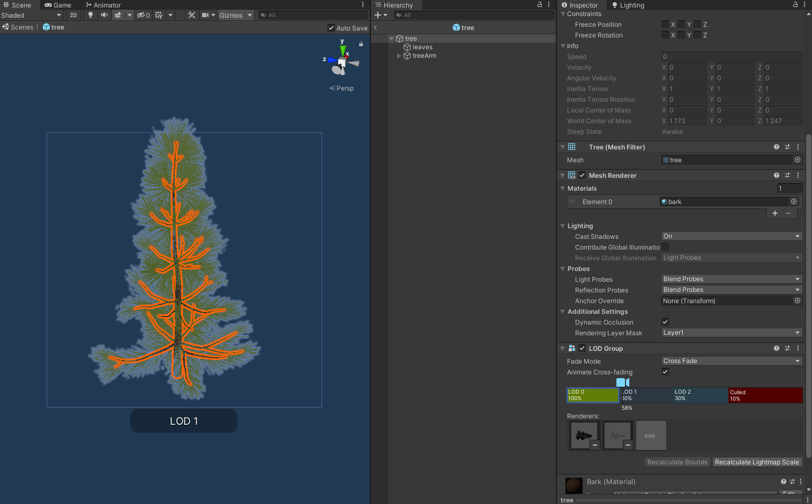
Task: Open component tools icon in Scene toolbar
Action: pos(191,15)
